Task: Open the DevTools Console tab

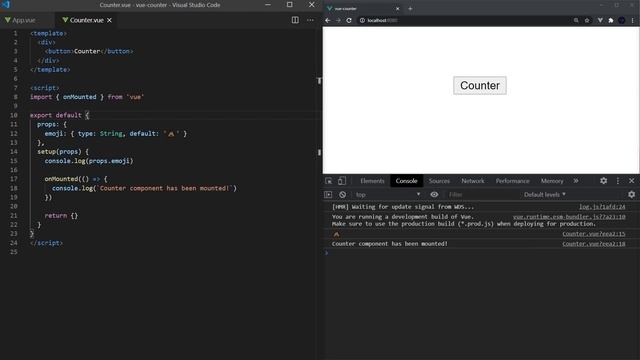Action: point(406,181)
